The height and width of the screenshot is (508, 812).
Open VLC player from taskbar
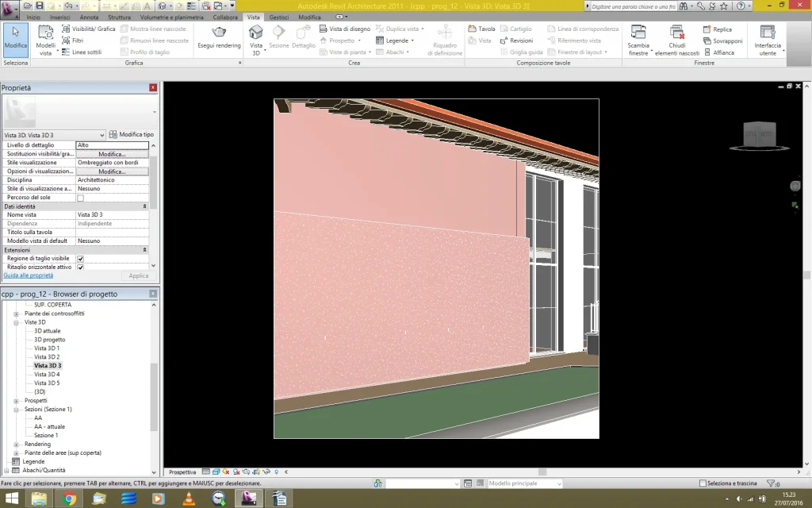[x=189, y=498]
